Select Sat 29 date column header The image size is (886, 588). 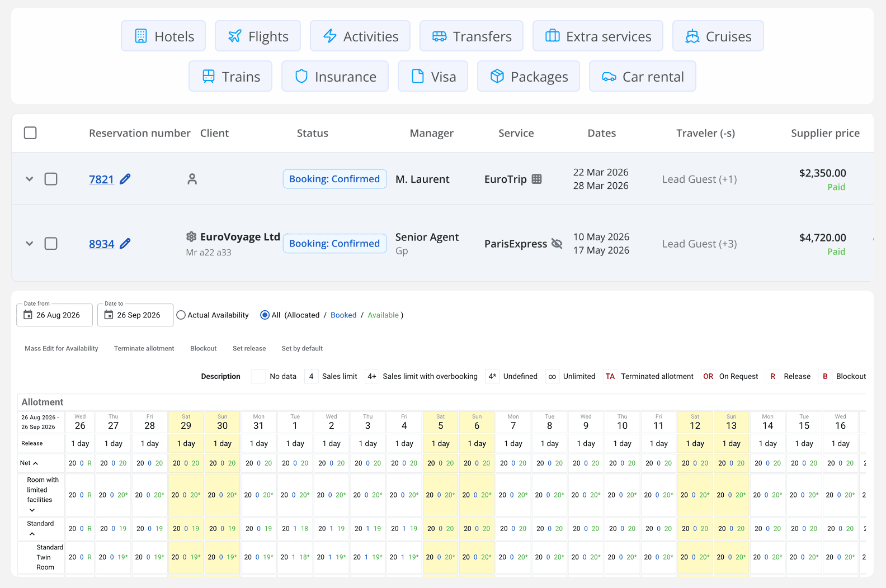(x=186, y=422)
